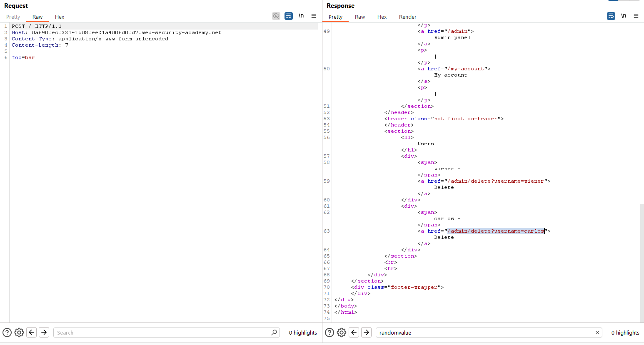This screenshot has width=644, height=345.
Task: Clear the Response search box with X
Action: click(x=597, y=333)
